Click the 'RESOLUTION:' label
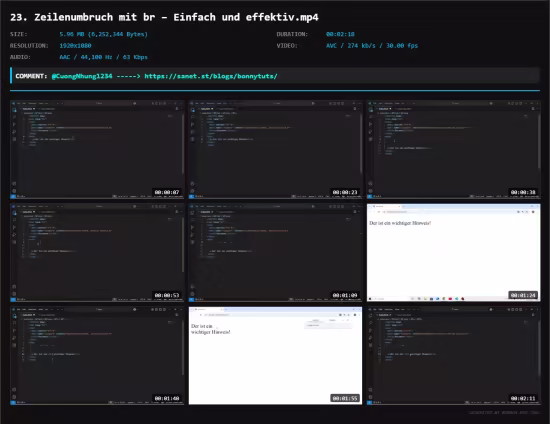The height and width of the screenshot is (424, 550). coord(29,46)
